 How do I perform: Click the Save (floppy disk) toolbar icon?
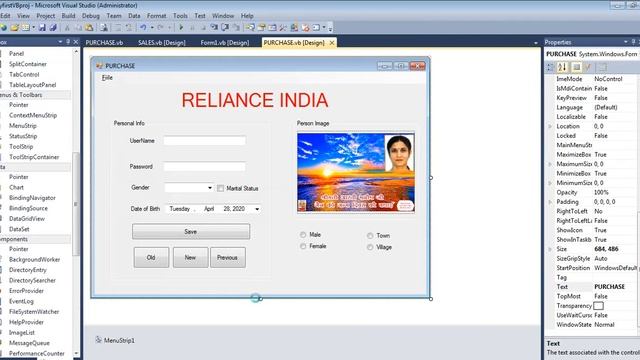[x=42, y=28]
